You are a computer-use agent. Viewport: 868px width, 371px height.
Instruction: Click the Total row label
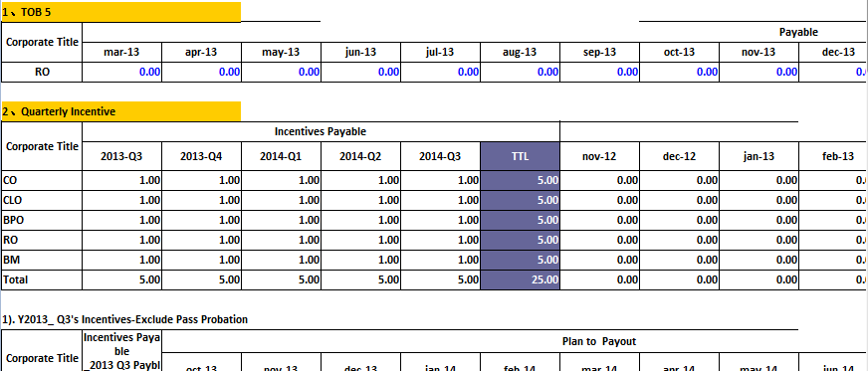[x=42, y=279]
